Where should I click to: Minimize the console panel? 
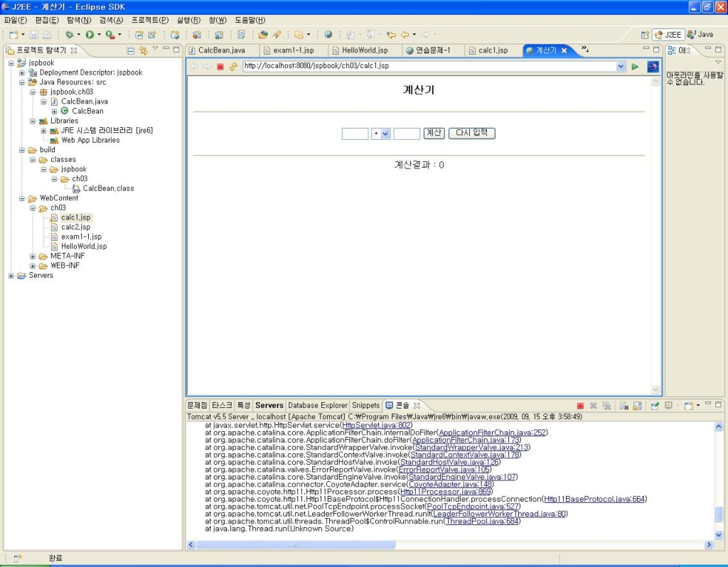(707, 404)
